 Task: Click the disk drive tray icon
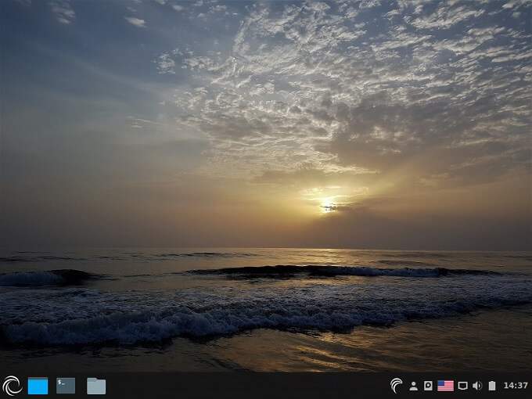(x=428, y=386)
